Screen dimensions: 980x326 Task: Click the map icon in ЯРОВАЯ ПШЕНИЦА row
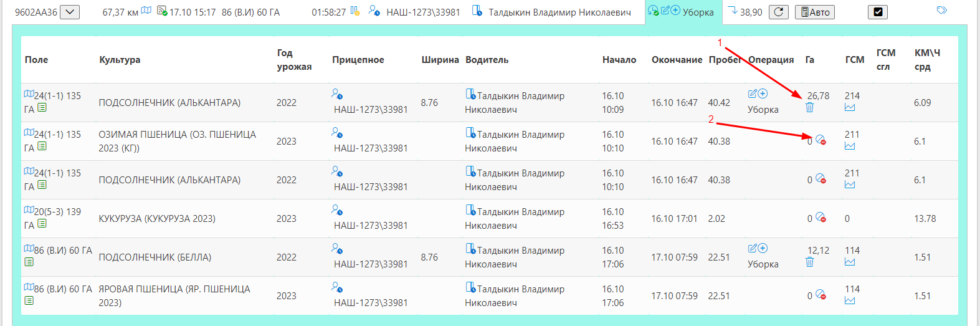point(29,287)
